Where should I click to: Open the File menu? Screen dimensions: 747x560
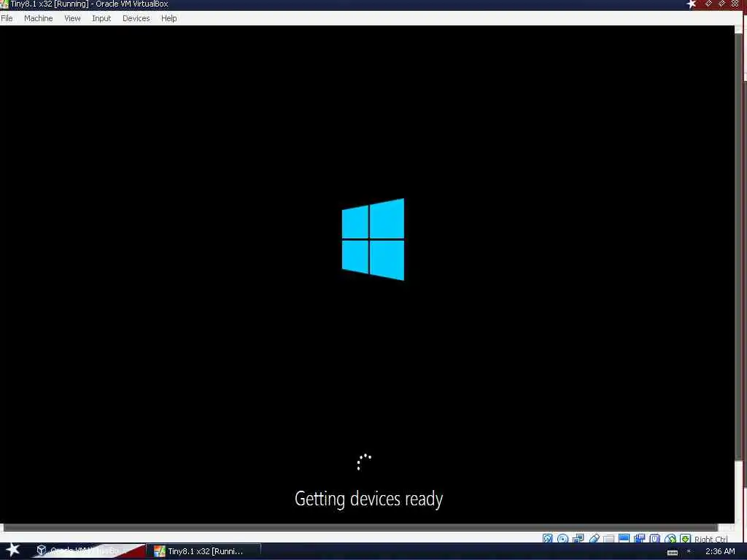7,18
